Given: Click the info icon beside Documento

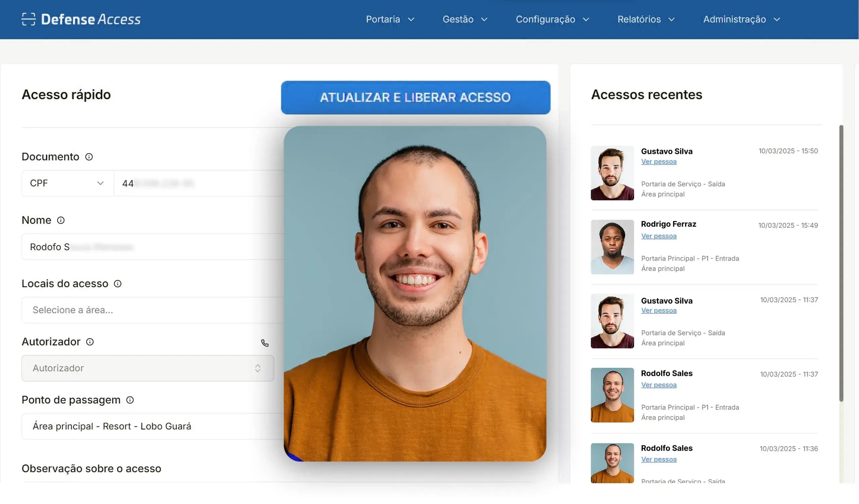Looking at the screenshot, I should [89, 157].
